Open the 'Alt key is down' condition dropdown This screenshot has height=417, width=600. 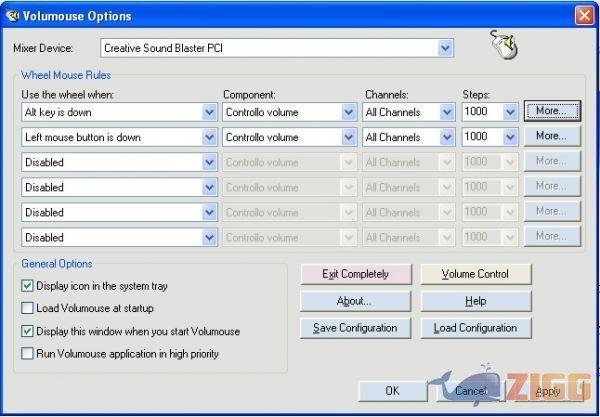point(209,112)
